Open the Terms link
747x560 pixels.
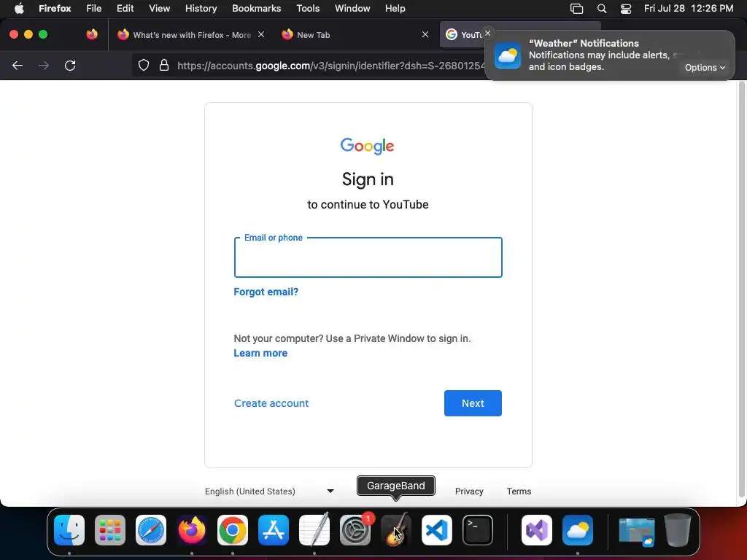(x=519, y=491)
